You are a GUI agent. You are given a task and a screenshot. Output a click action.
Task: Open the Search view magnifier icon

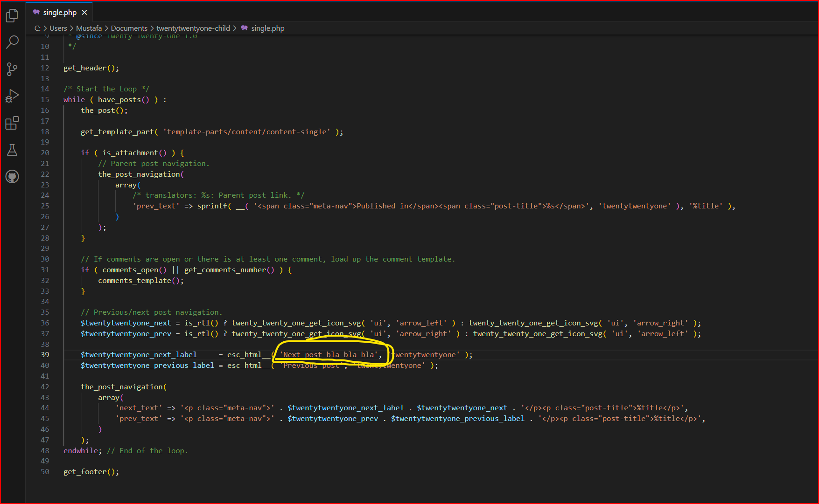(x=12, y=42)
